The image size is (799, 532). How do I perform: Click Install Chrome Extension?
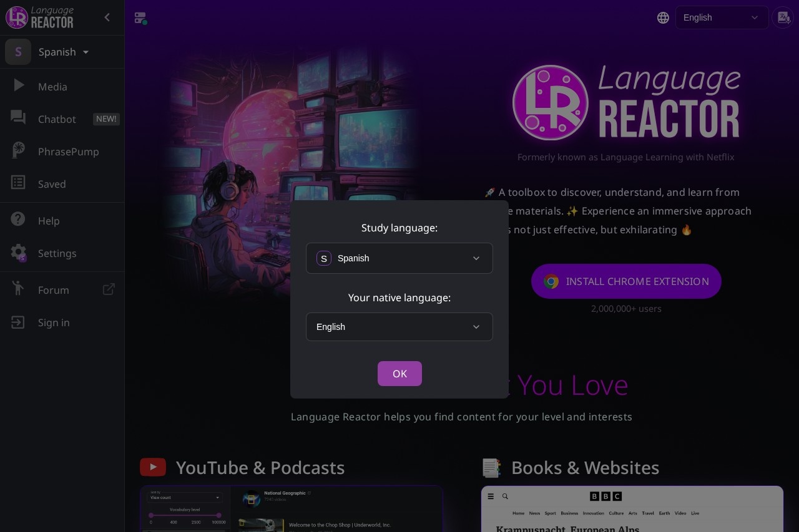(x=626, y=281)
